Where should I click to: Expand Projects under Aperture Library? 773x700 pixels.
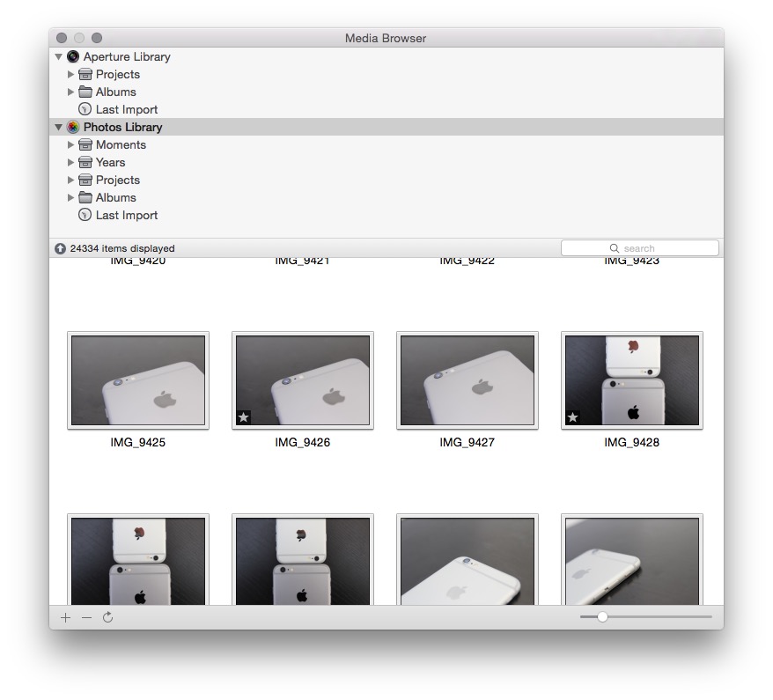[x=70, y=75]
